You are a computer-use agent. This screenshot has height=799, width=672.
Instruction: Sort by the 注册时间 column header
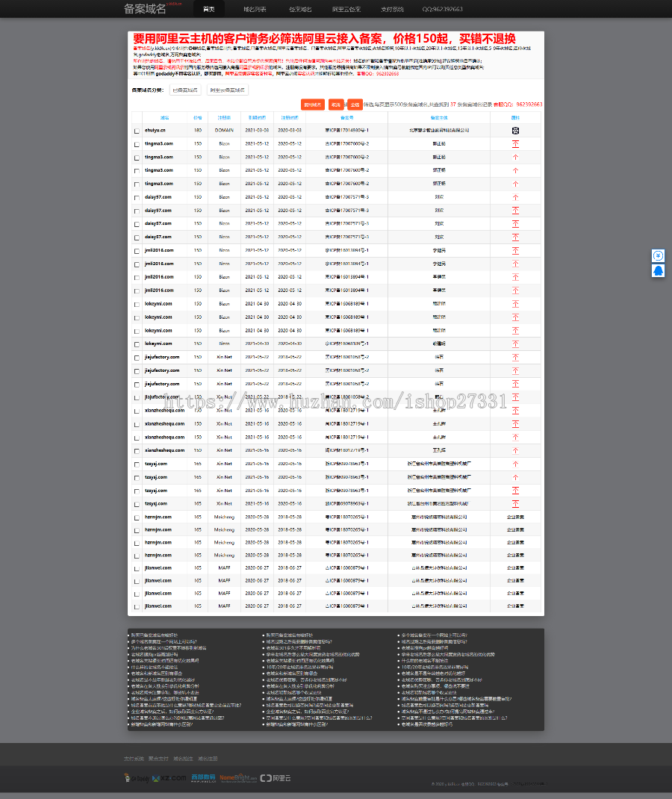pyautogui.click(x=290, y=118)
